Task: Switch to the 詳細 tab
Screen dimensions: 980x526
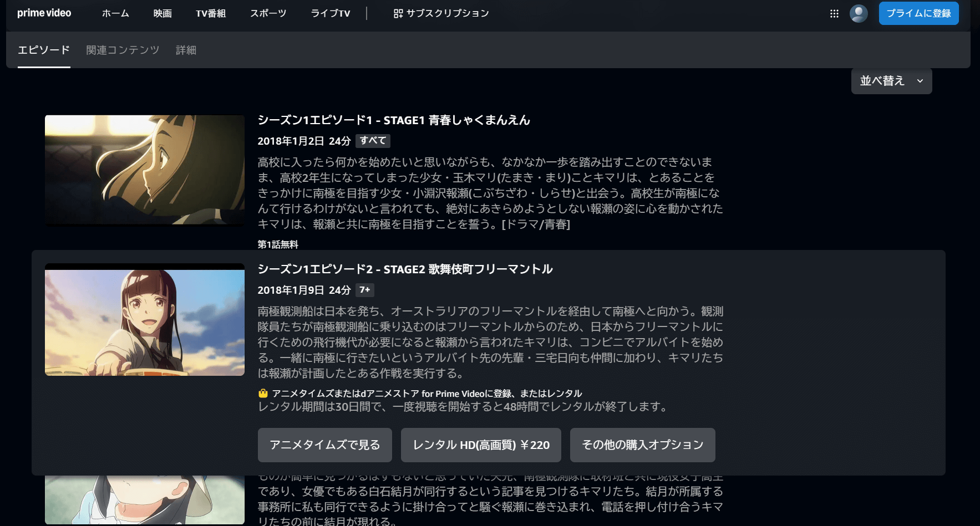Action: pyautogui.click(x=186, y=50)
